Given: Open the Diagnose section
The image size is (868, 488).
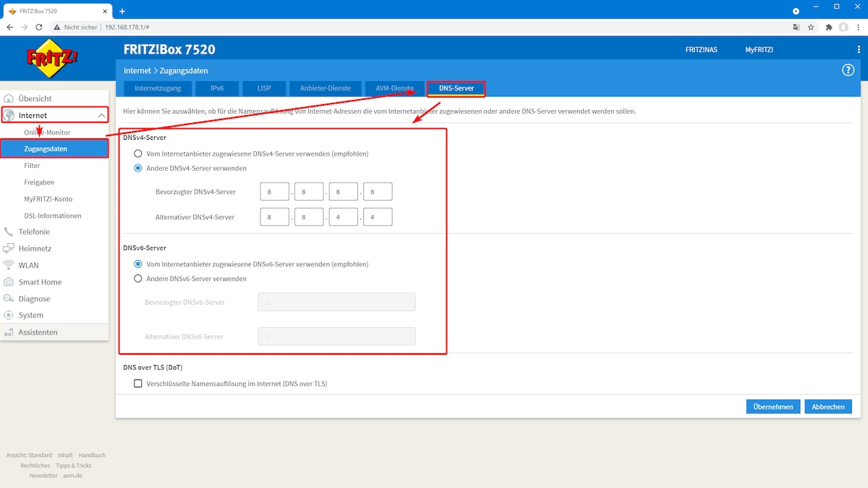Looking at the screenshot, I should [x=35, y=298].
